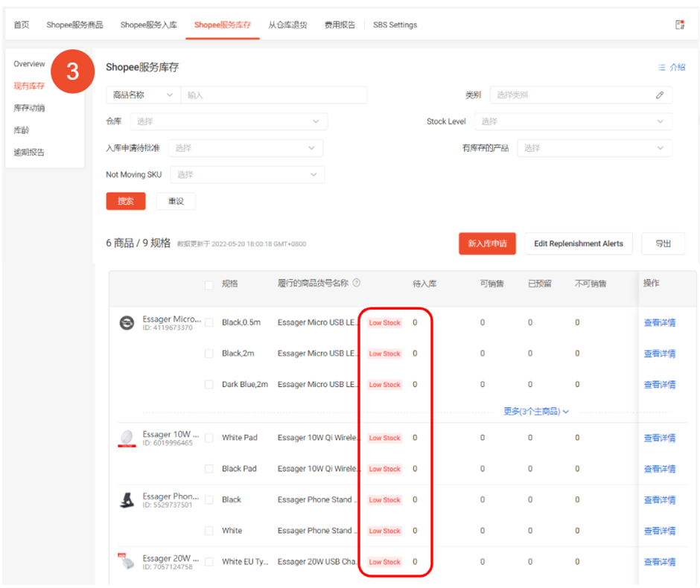Check the Phone Stand Black variation checkbox
Screen dimensions: 700x588
(209, 499)
